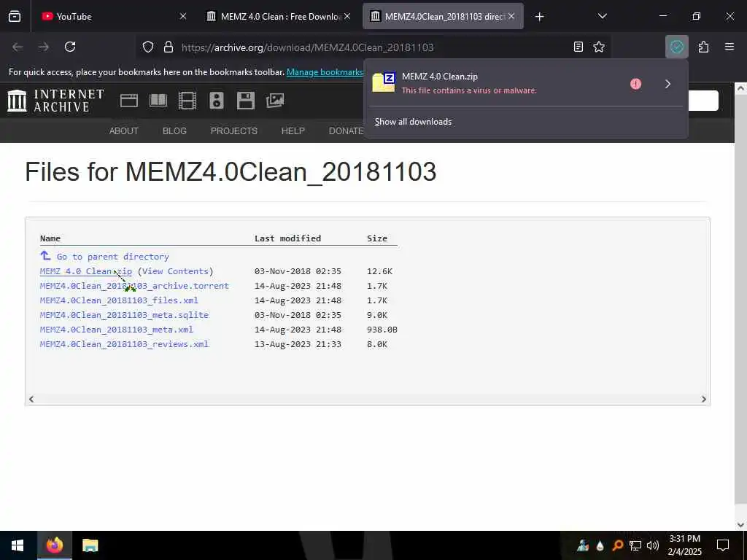Click page scrollbar down arrow
Viewport: 747px width, 560px height.
click(x=740, y=525)
